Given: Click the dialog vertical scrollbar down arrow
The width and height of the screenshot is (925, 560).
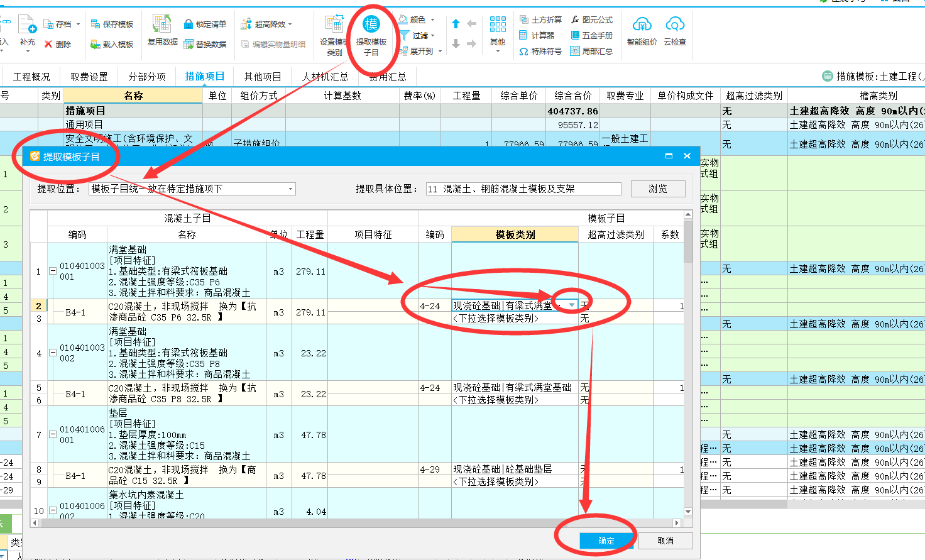Looking at the screenshot, I should pos(688,512).
